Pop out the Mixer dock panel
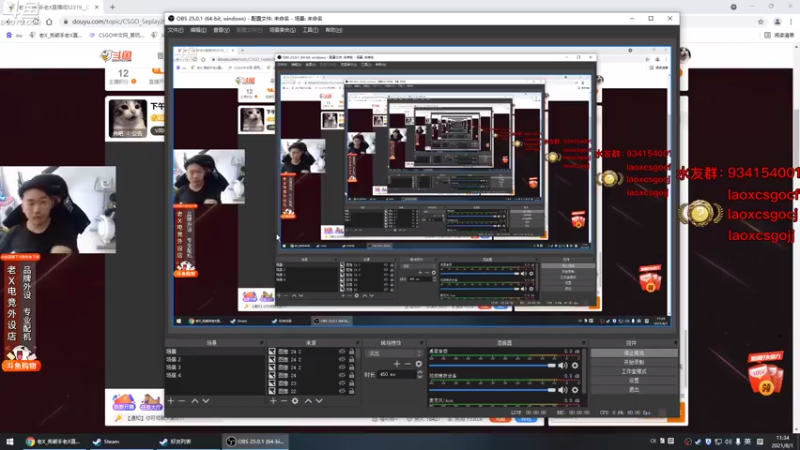Image resolution: width=800 pixels, height=450 pixels. click(x=584, y=343)
